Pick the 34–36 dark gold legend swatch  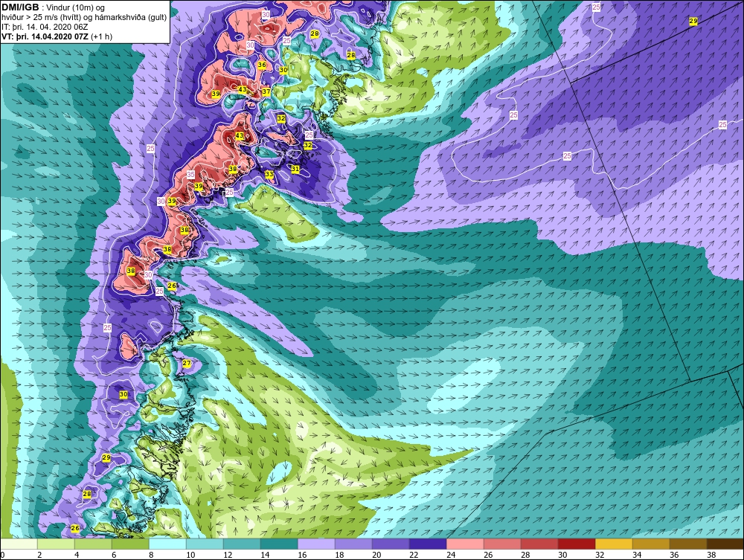point(651,544)
